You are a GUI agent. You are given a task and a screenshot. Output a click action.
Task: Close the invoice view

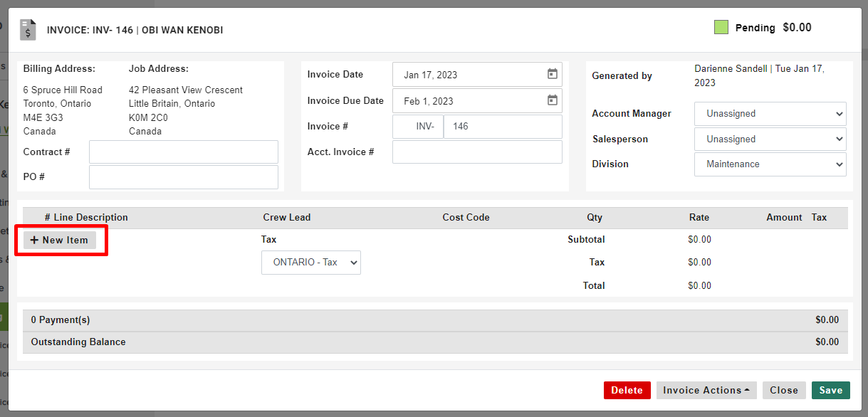coord(784,390)
